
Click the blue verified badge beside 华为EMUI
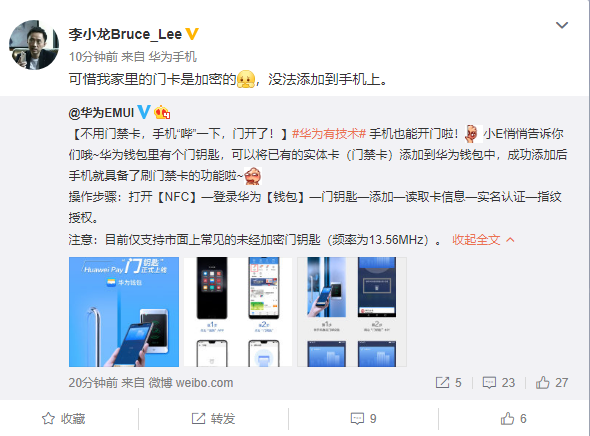(144, 112)
